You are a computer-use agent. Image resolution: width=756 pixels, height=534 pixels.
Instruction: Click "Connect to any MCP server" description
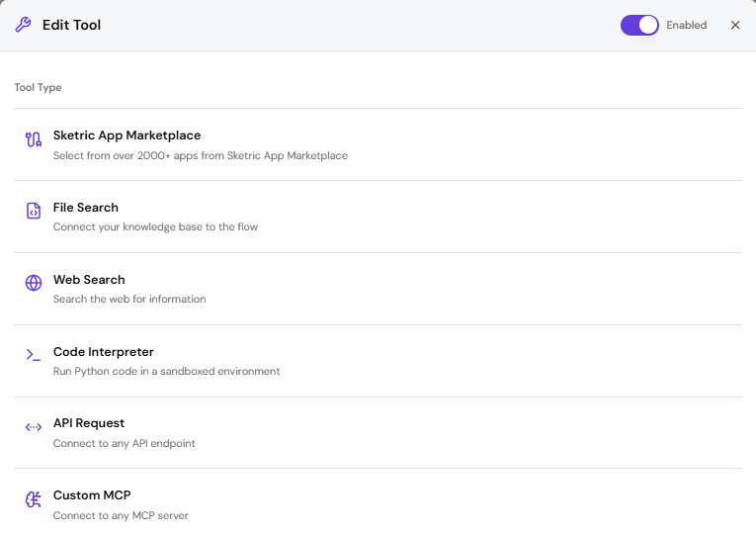pos(121,515)
